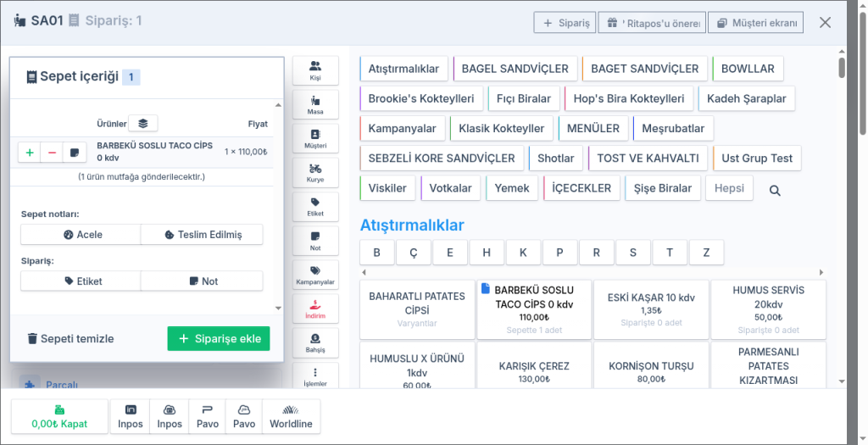Click the Ritapos'u öner gift button
Viewport: 868px width, 445px height.
point(652,23)
